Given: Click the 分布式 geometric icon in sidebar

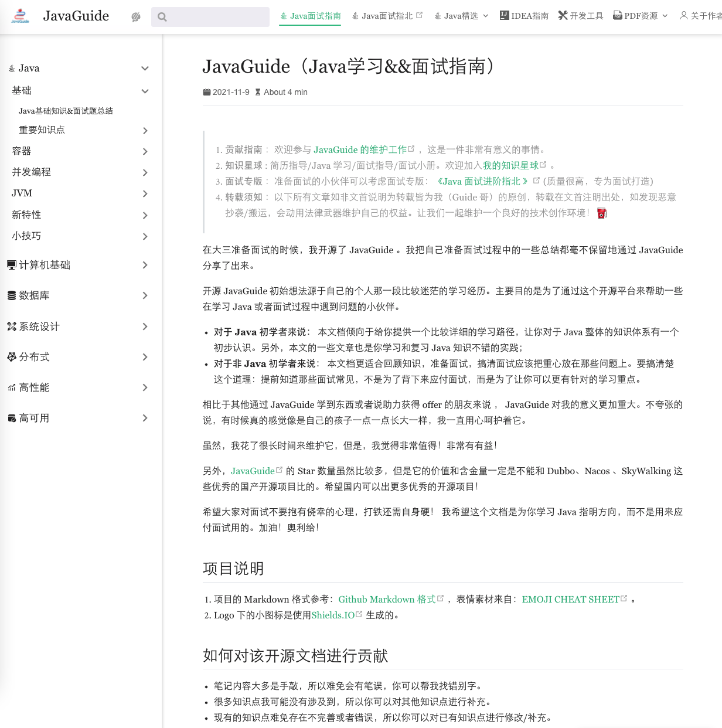Looking at the screenshot, I should [x=11, y=356].
